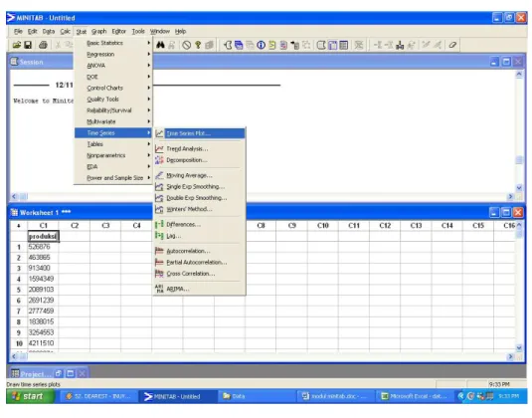Expand the ANOVA submenu

tap(113, 66)
